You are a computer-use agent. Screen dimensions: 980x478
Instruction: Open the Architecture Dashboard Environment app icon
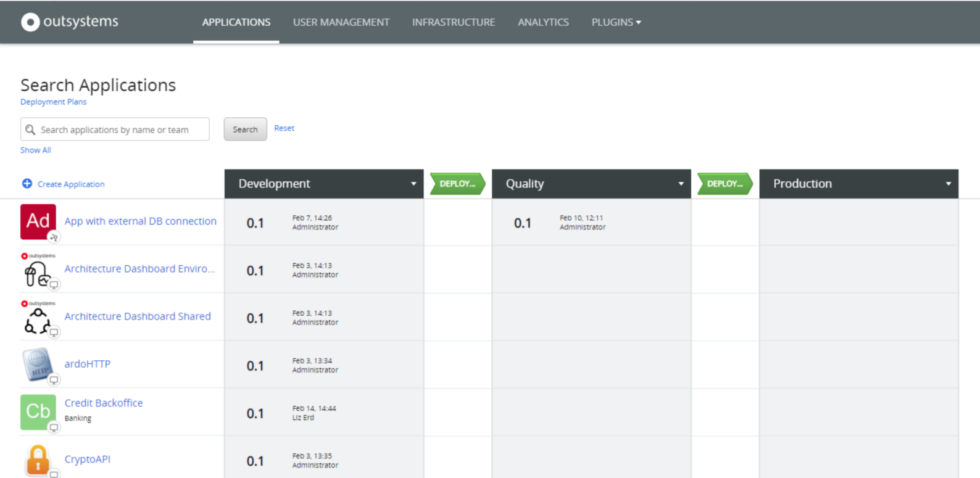(38, 270)
